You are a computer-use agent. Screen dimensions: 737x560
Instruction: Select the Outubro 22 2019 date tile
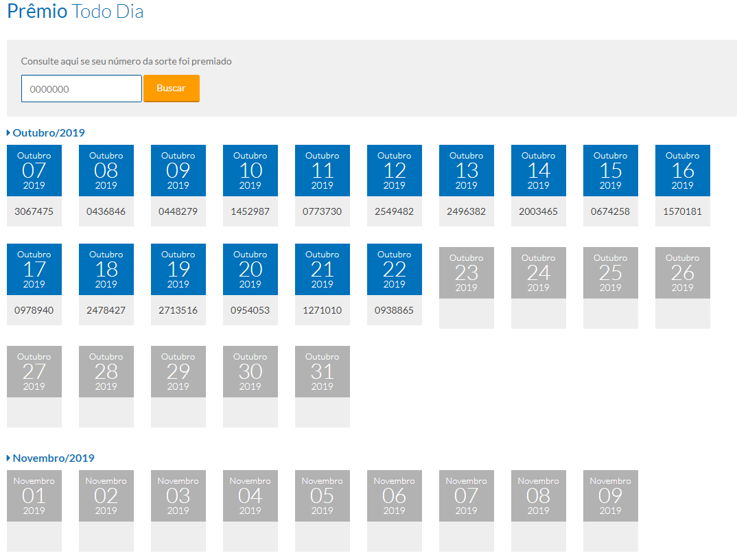click(395, 270)
